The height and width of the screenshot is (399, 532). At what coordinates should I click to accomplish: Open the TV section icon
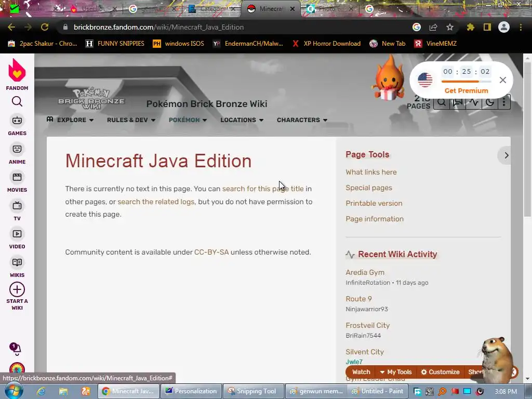point(17,206)
